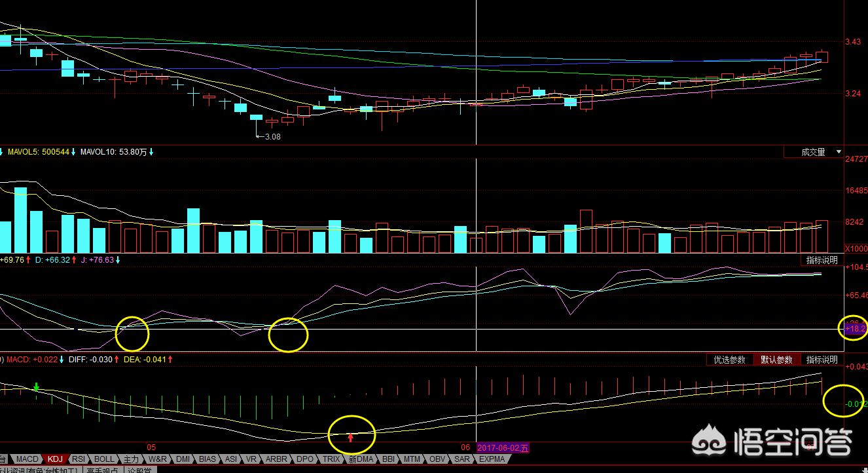The width and height of the screenshot is (868, 473).
Task: Click 默认参数 button in MACD panel
Action: pyautogui.click(x=776, y=360)
